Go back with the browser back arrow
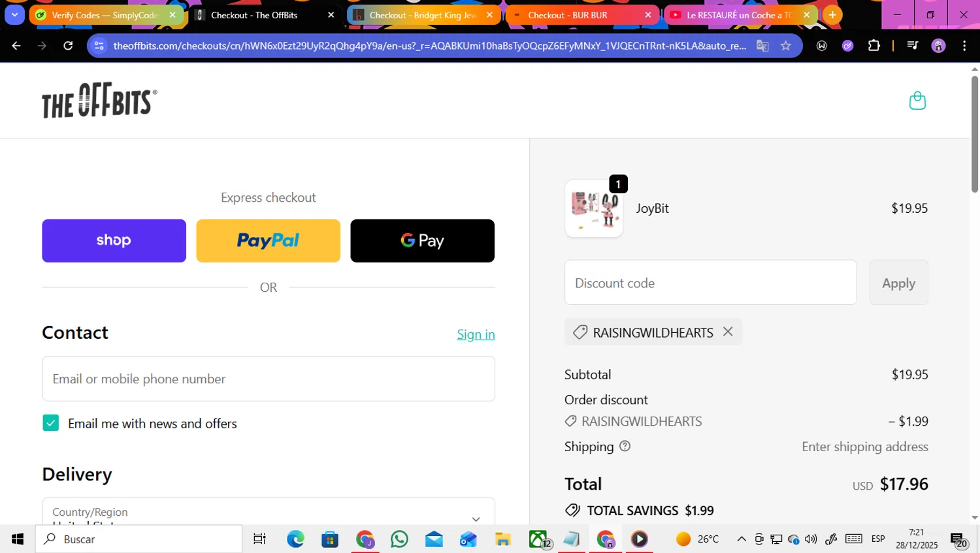Viewport: 980px width, 553px height. pyautogui.click(x=16, y=46)
